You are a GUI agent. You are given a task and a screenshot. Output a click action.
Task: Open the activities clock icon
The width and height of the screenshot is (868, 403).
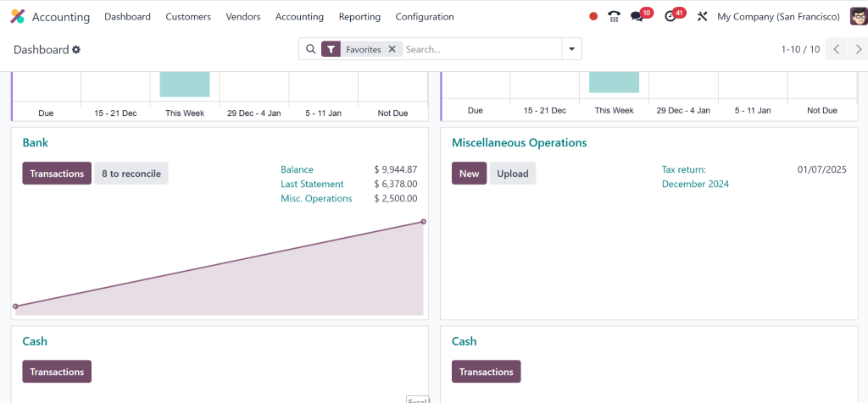[670, 17]
